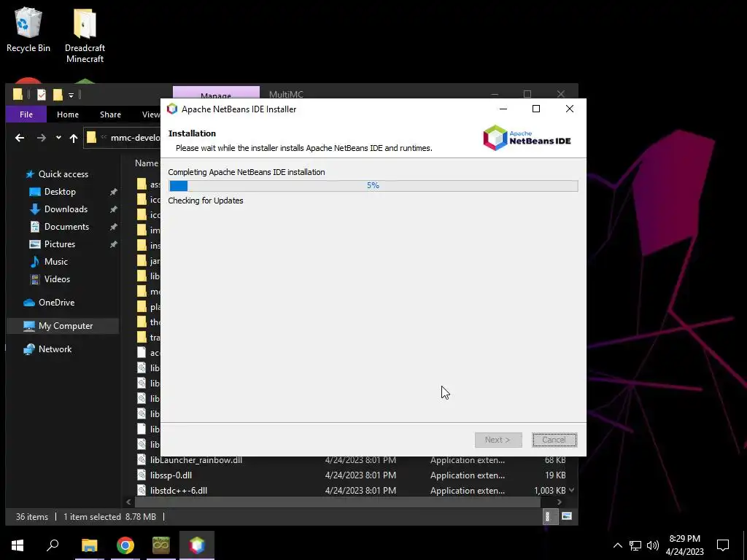Image resolution: width=747 pixels, height=560 pixels.
Task: Click the mmc-develop address bar path
Action: point(135,138)
